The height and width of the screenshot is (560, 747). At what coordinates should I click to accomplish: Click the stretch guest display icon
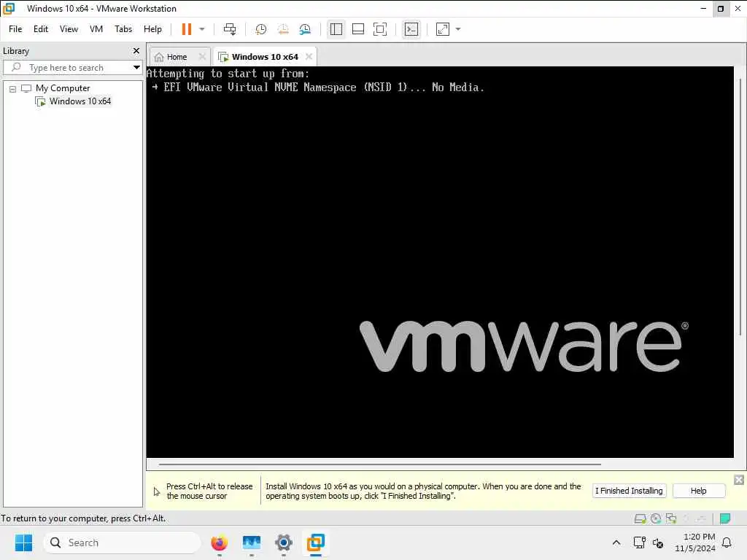tap(443, 29)
